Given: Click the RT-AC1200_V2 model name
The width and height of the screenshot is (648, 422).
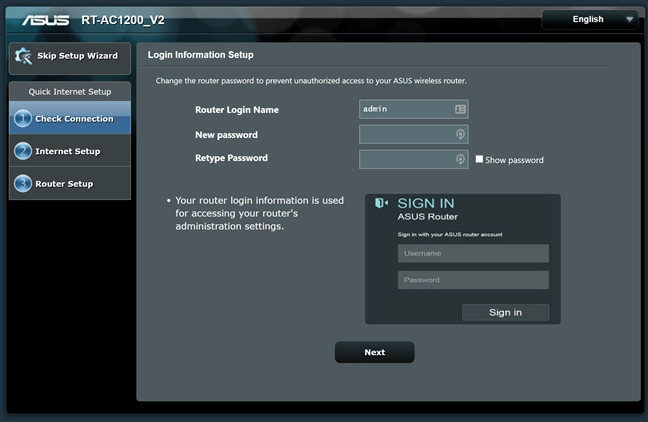Looking at the screenshot, I should (123, 20).
